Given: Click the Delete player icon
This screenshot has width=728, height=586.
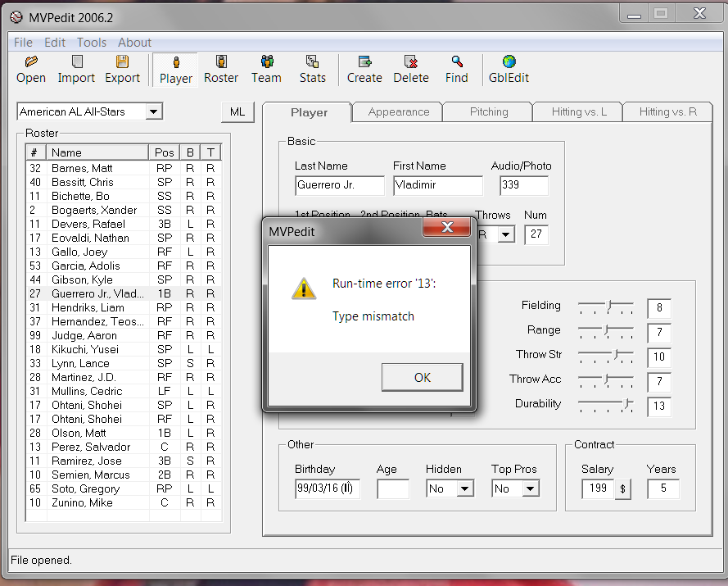Looking at the screenshot, I should click(x=411, y=61).
